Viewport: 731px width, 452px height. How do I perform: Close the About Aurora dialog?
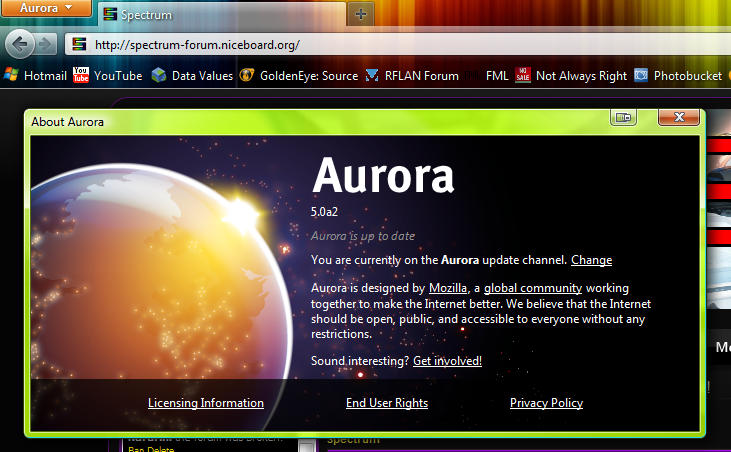coord(679,117)
